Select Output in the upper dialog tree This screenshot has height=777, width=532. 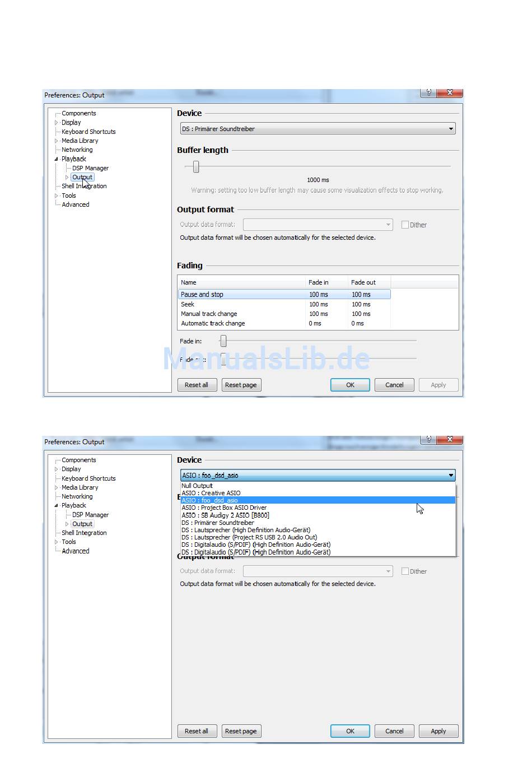(x=82, y=177)
